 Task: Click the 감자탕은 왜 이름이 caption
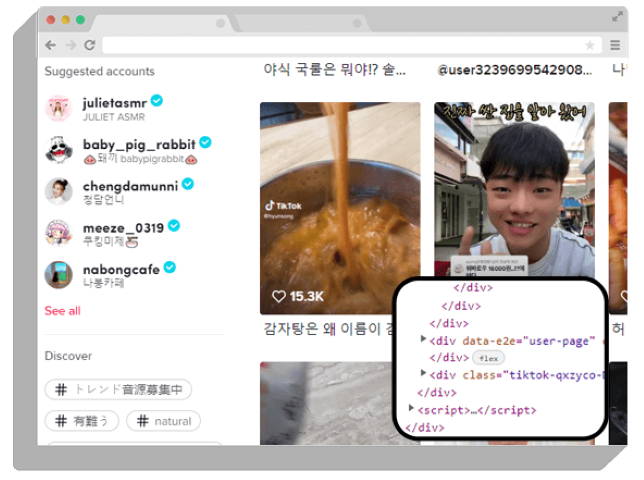[x=328, y=329]
